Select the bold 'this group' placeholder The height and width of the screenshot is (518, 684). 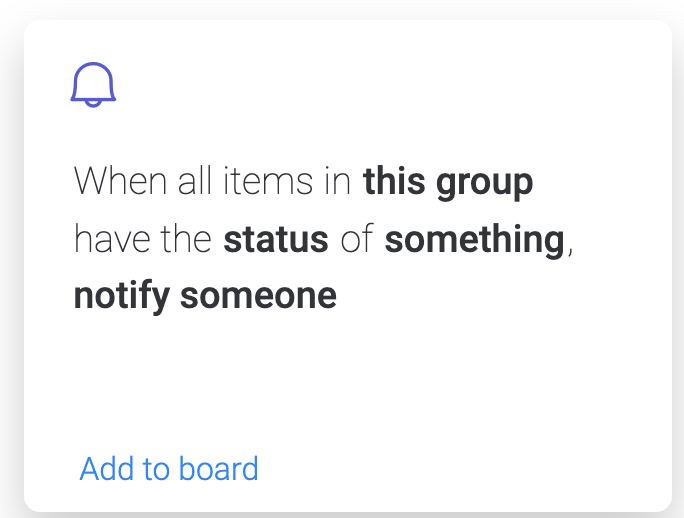point(448,182)
